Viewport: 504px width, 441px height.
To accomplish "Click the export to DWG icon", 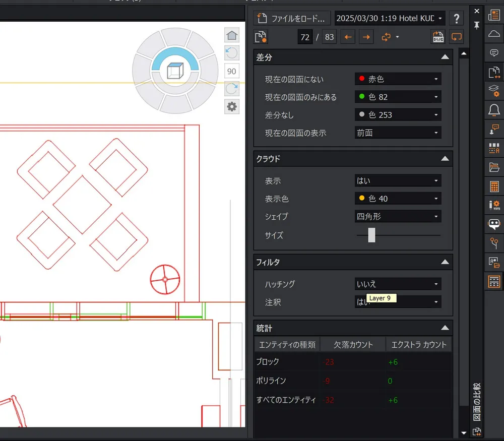I will 438,37.
